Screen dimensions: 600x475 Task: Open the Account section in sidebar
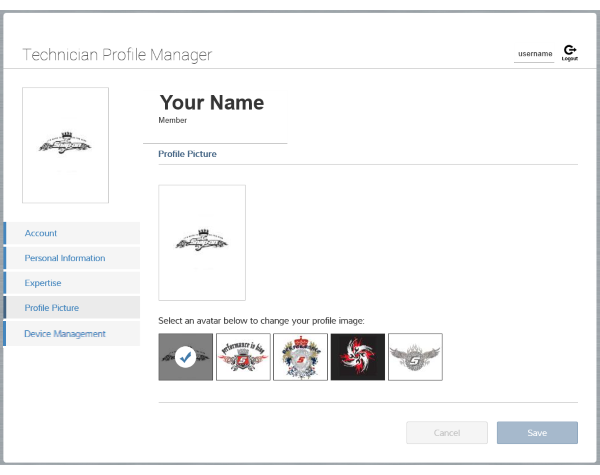point(72,233)
